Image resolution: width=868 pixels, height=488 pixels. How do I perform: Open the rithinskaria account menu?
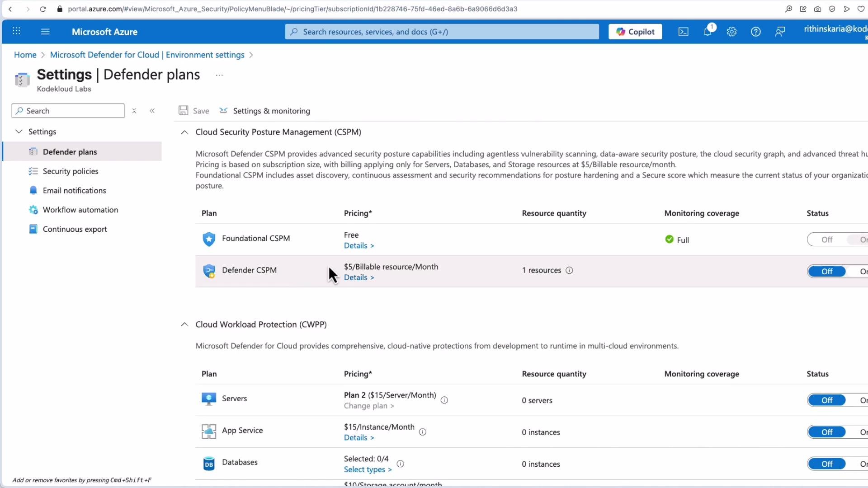point(835,32)
